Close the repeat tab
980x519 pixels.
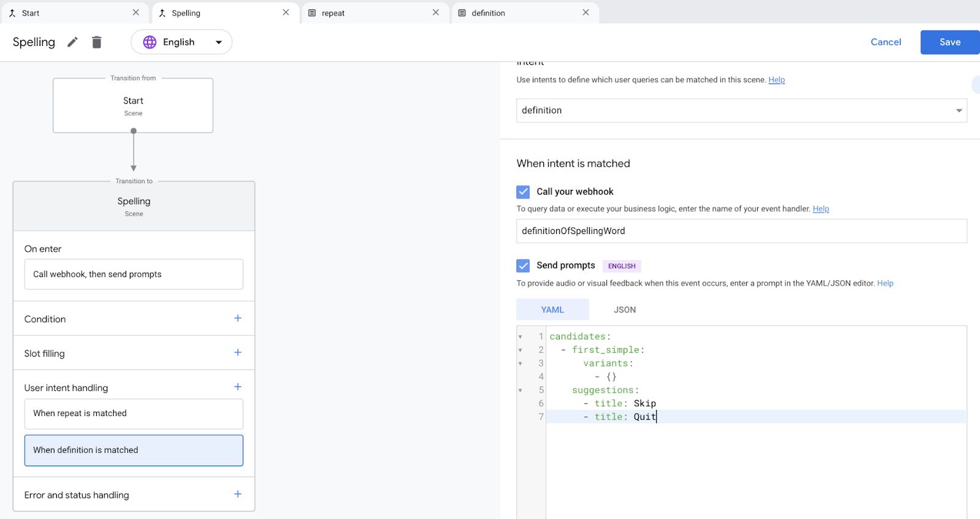[x=435, y=13]
